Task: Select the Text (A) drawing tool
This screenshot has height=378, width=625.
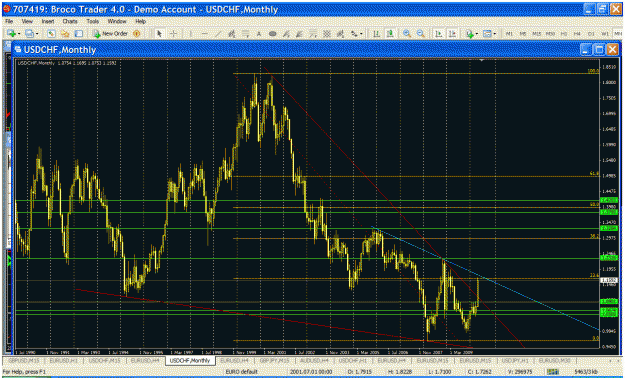Action: point(259,34)
